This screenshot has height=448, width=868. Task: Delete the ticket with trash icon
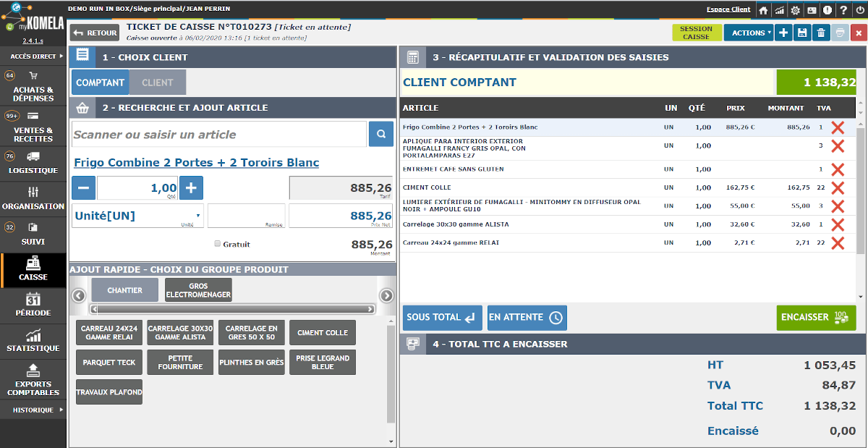click(821, 33)
